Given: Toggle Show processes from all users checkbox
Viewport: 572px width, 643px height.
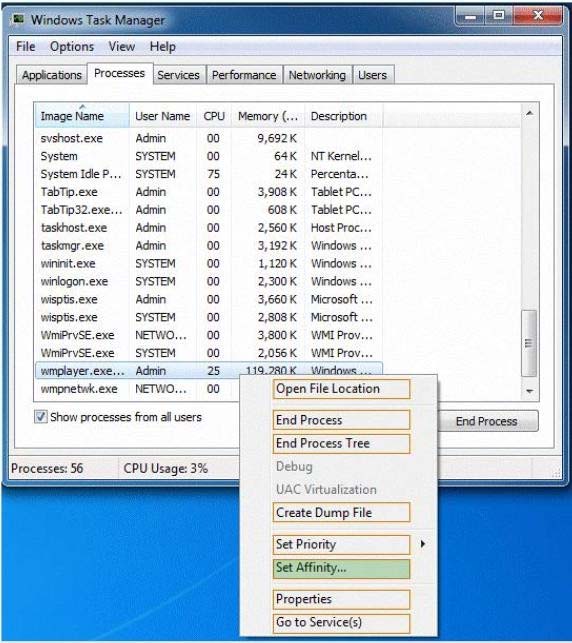Looking at the screenshot, I should click(x=40, y=417).
